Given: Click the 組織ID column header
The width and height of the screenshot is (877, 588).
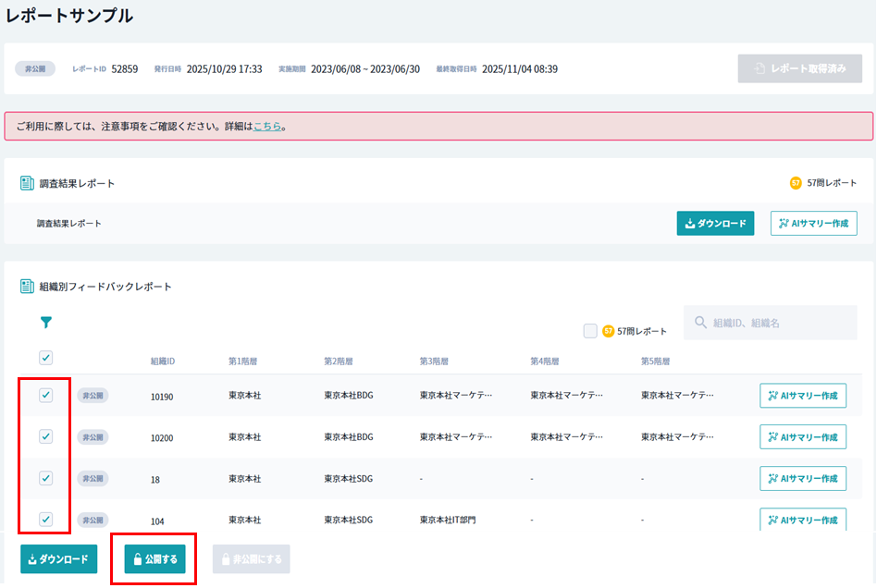Looking at the screenshot, I should tap(163, 361).
